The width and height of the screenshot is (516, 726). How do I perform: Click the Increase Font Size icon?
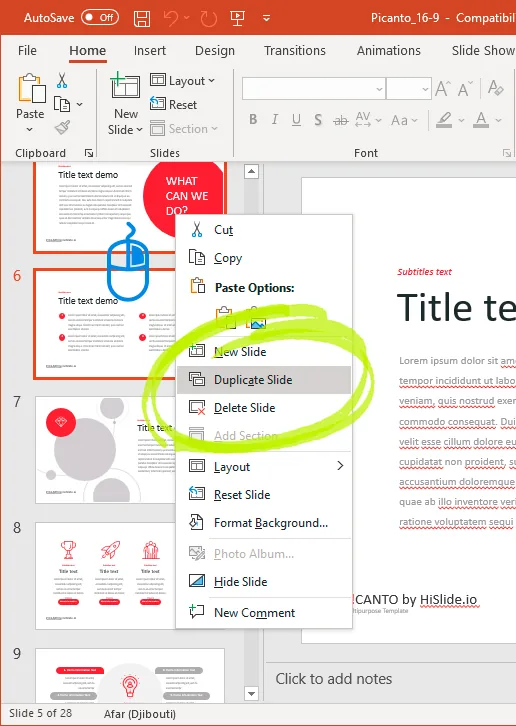tap(442, 89)
